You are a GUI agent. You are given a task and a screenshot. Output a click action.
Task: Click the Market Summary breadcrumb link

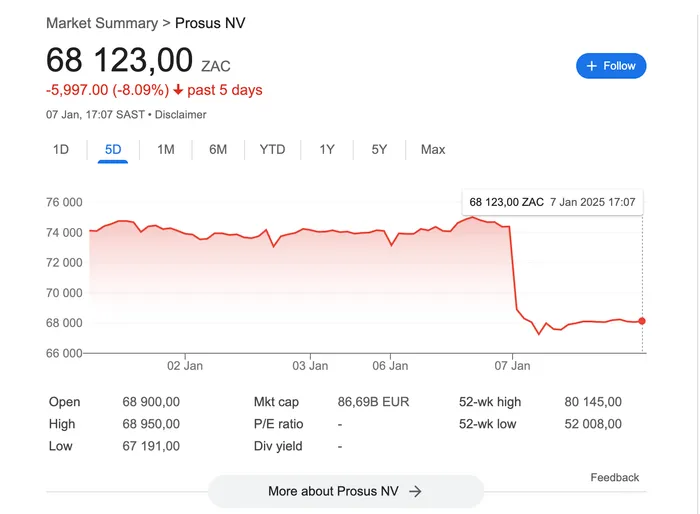point(102,23)
